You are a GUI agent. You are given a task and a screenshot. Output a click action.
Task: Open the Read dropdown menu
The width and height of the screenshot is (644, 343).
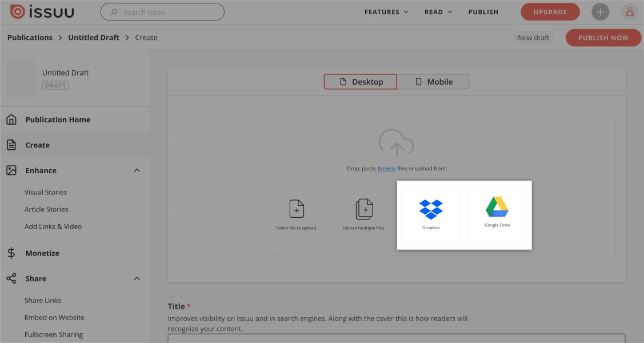(438, 12)
